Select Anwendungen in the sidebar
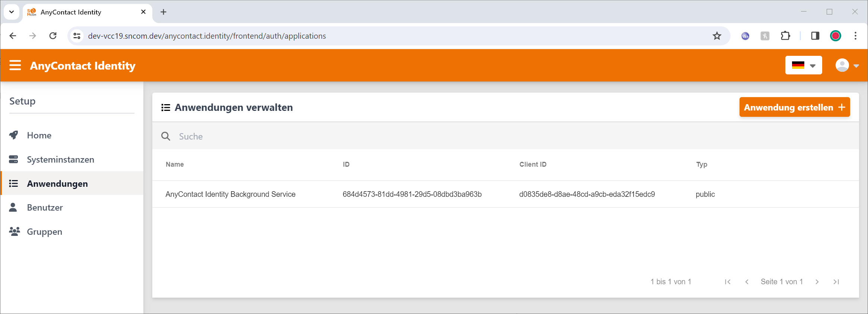Viewport: 868px width, 314px height. (57, 183)
